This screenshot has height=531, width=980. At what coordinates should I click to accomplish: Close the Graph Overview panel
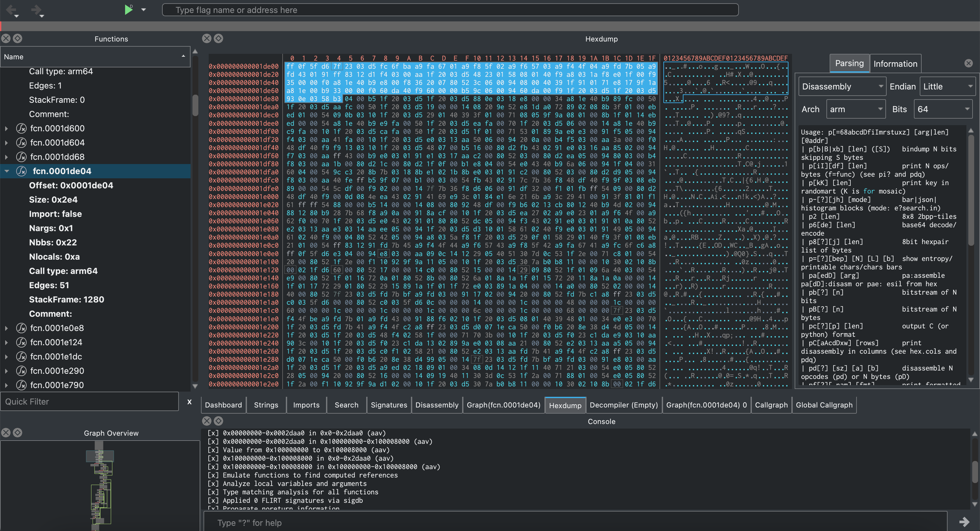click(x=6, y=432)
